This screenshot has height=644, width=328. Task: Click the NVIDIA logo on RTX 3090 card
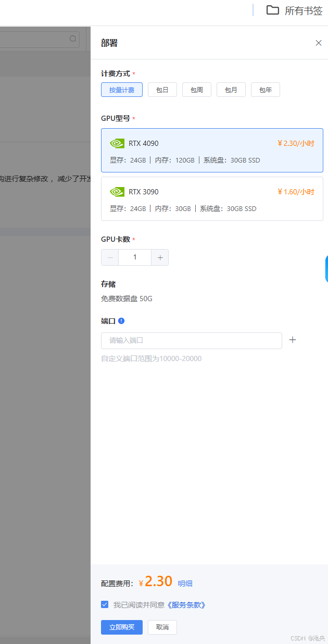pyautogui.click(x=117, y=192)
